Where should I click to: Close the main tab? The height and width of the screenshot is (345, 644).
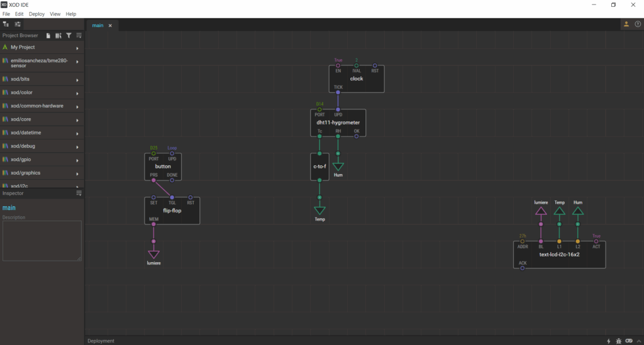110,25
